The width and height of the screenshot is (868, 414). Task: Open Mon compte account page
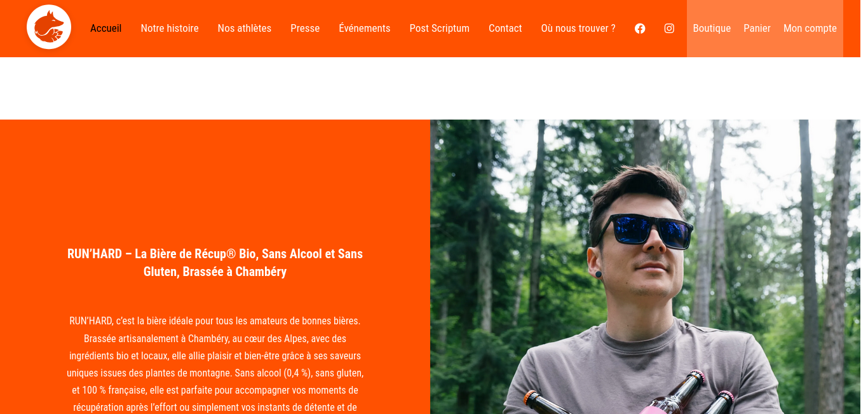tap(810, 29)
